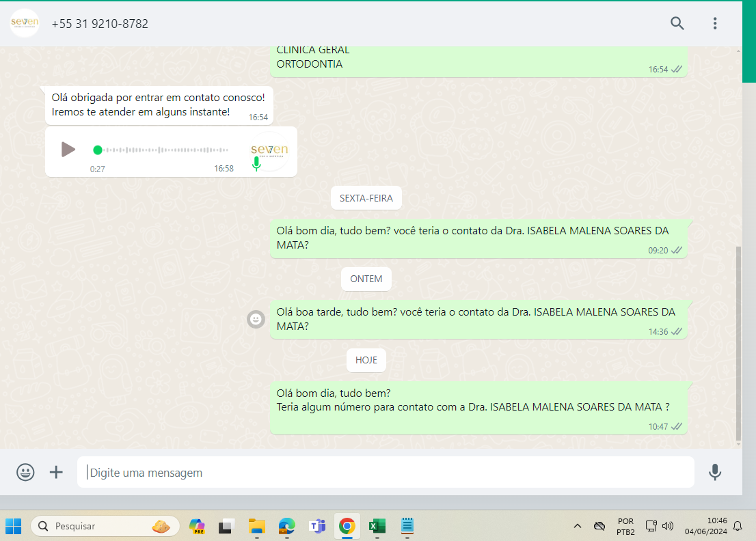This screenshot has height=541, width=756.
Task: Open File Explorer from the taskbar
Action: tap(256, 526)
